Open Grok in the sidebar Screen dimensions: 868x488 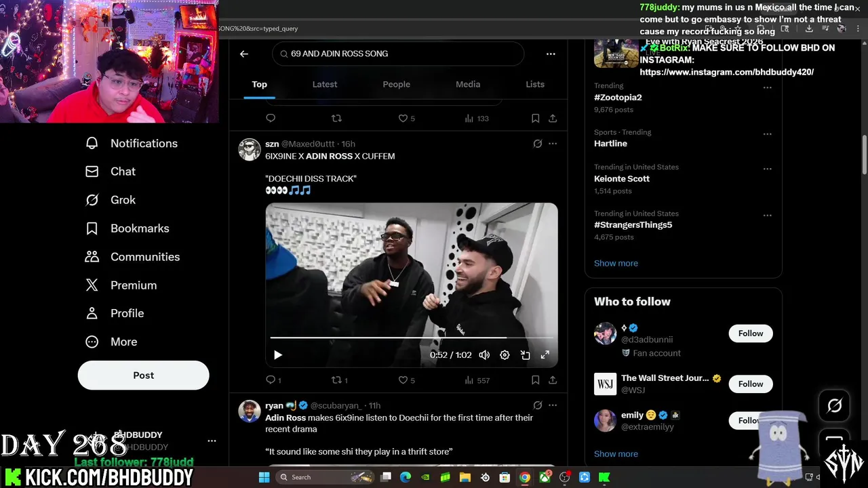pos(111,200)
